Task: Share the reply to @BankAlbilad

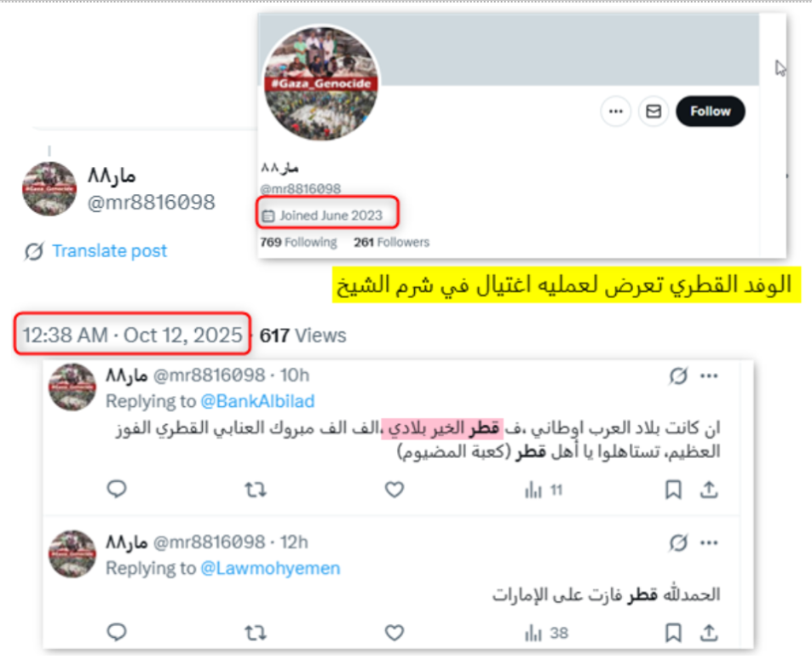Action: [x=709, y=490]
